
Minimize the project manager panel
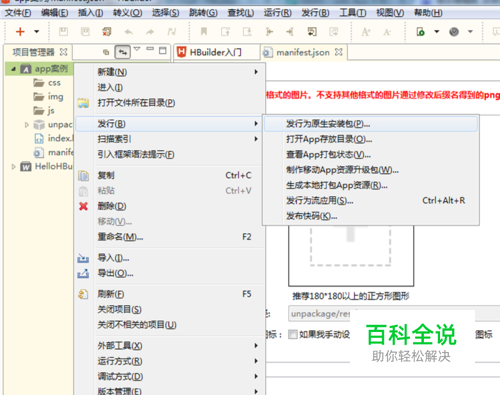[150, 49]
